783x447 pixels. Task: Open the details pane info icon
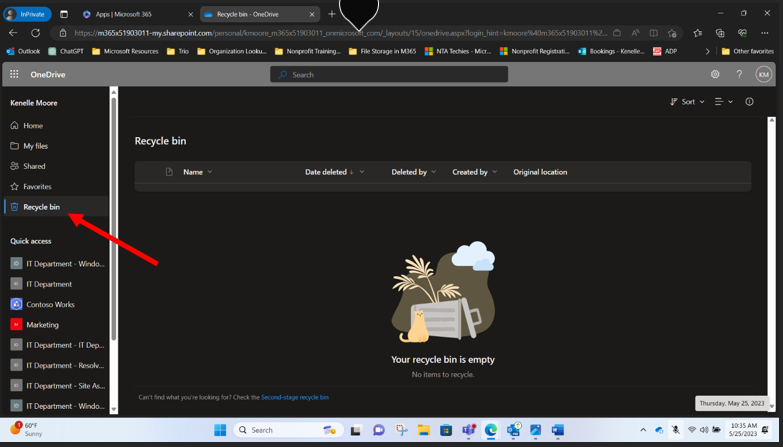[x=749, y=101]
